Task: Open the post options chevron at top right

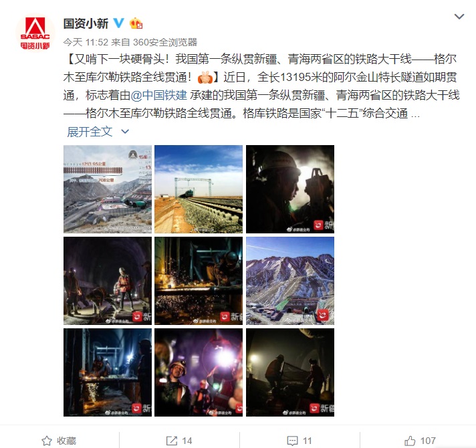Action: 459,17
